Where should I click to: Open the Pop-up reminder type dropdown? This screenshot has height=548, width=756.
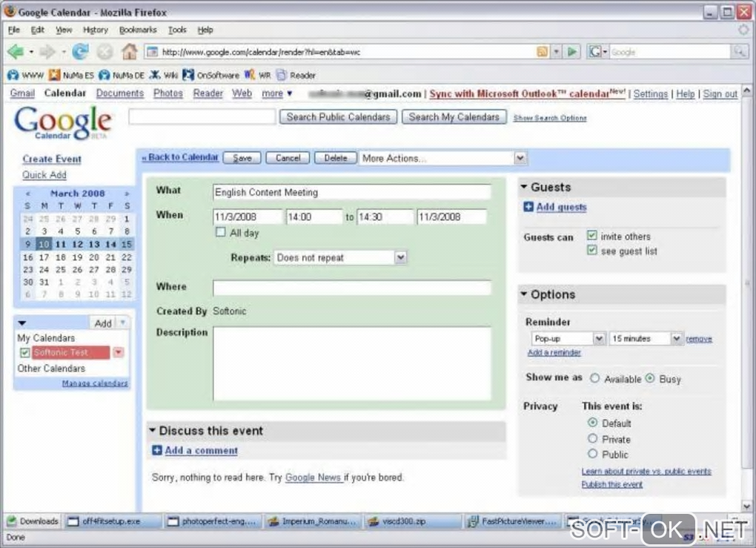pyautogui.click(x=568, y=339)
